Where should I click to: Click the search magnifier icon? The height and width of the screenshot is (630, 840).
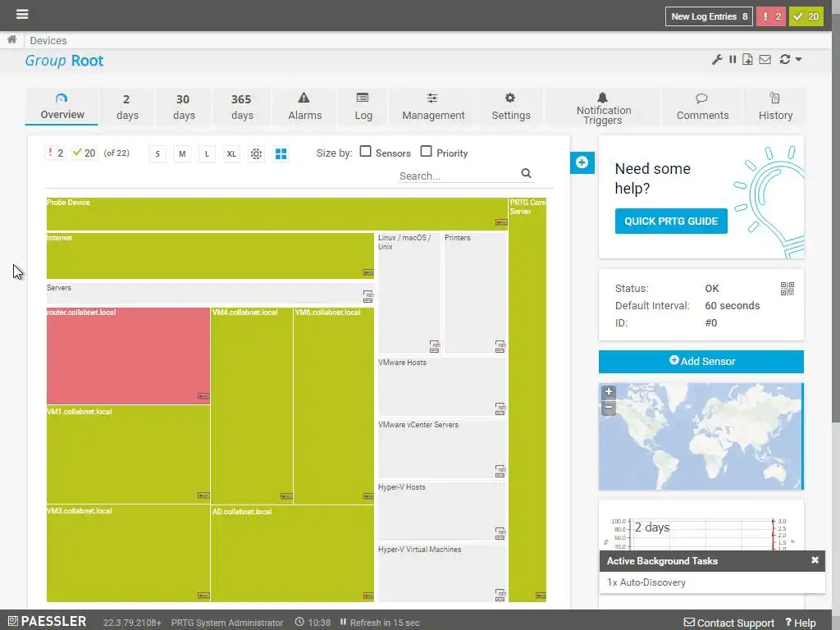[526, 173]
